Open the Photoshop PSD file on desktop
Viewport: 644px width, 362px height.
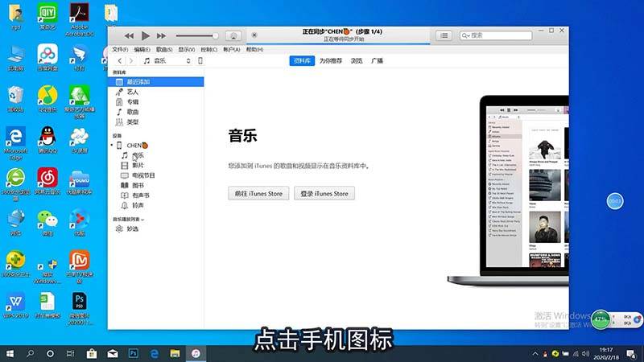click(79, 308)
